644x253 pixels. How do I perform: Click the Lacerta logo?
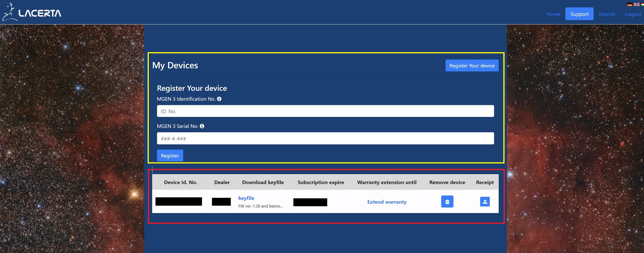pos(32,12)
